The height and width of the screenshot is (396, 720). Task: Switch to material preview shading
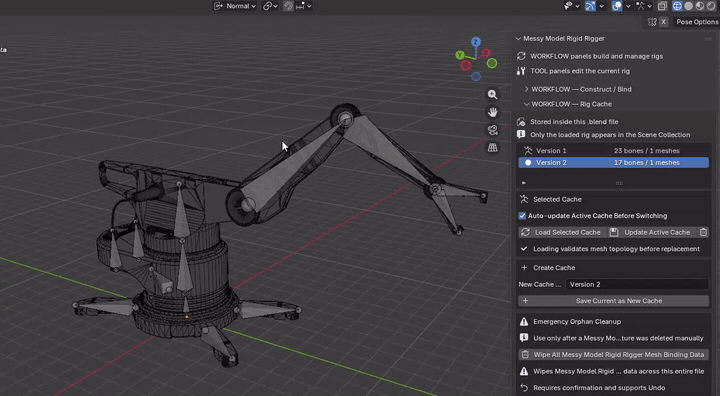(700, 6)
